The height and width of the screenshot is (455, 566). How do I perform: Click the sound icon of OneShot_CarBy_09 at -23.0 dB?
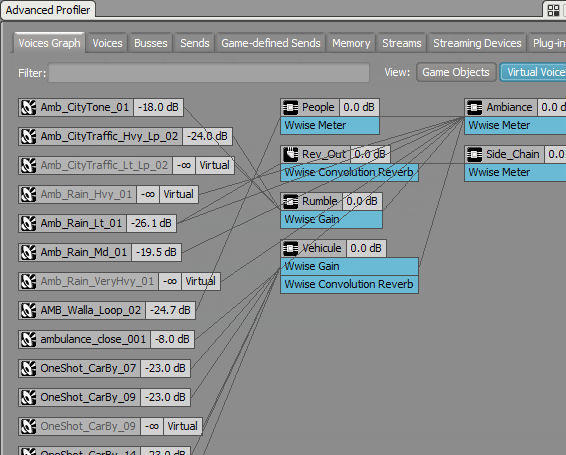28,397
